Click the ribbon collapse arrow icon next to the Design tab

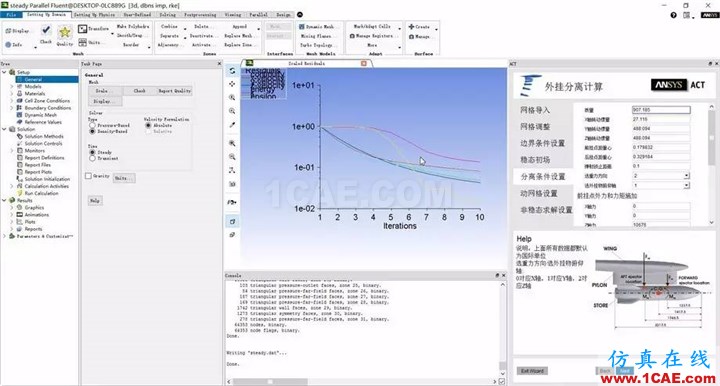click(300, 15)
